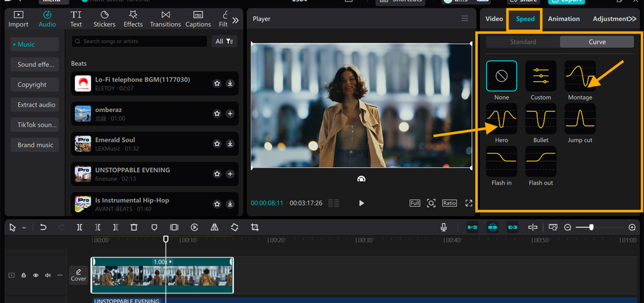Toggle track visibility eye icon
Viewport: 644px width, 303px height.
[x=36, y=275]
